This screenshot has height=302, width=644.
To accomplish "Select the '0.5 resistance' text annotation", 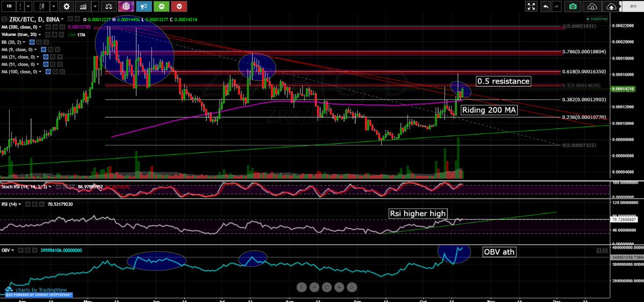I will pyautogui.click(x=503, y=81).
